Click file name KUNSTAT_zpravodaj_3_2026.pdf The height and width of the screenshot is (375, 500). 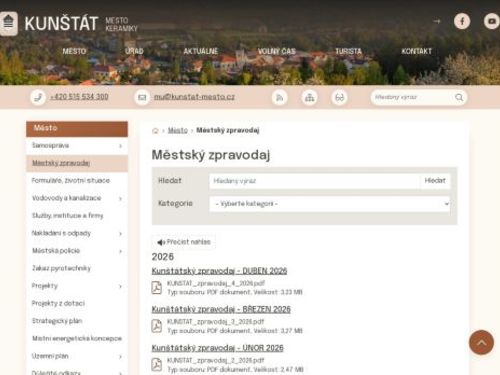tap(216, 322)
